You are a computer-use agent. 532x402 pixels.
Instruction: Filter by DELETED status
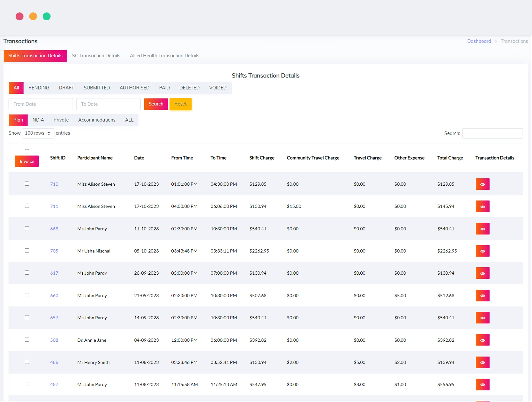click(x=189, y=88)
